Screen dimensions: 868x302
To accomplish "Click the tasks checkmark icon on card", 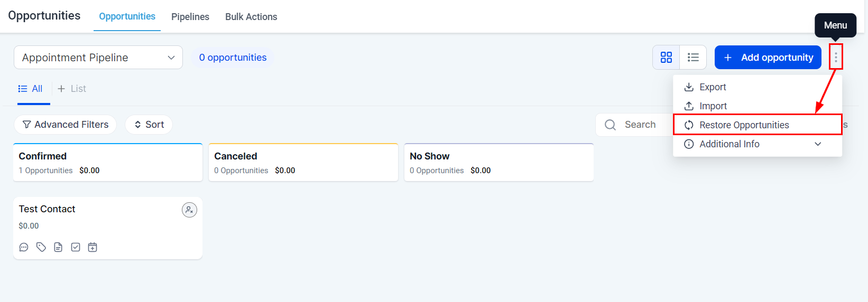I will click(x=76, y=247).
